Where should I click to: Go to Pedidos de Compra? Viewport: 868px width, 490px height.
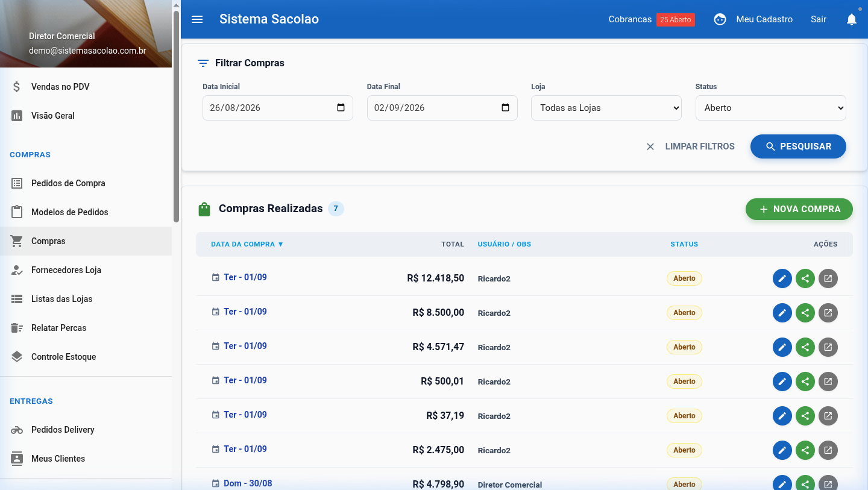pyautogui.click(x=86, y=183)
